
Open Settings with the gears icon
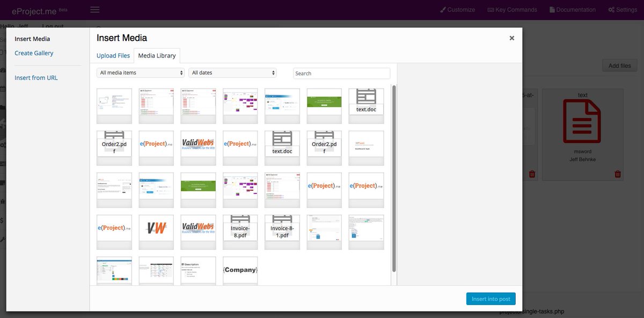[623, 10]
